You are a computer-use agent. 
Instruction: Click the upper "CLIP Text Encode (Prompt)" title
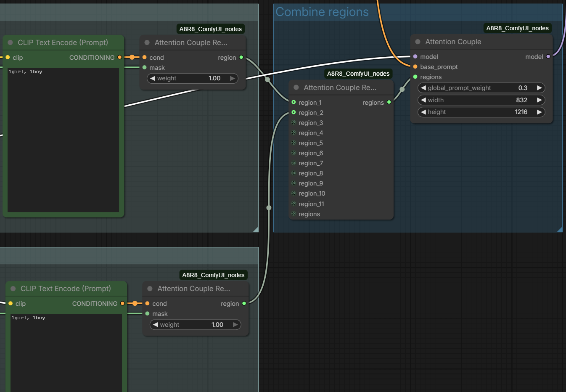pos(63,42)
